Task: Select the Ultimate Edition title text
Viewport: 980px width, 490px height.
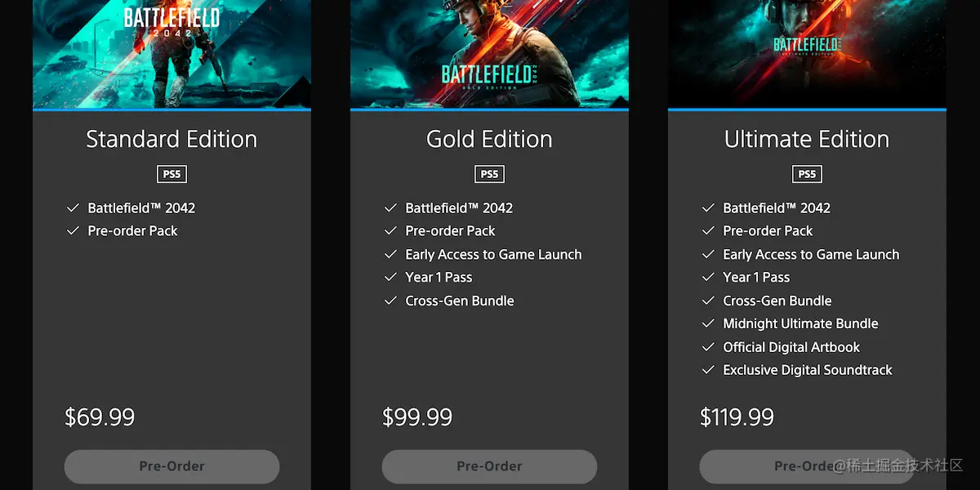Action: [x=807, y=140]
